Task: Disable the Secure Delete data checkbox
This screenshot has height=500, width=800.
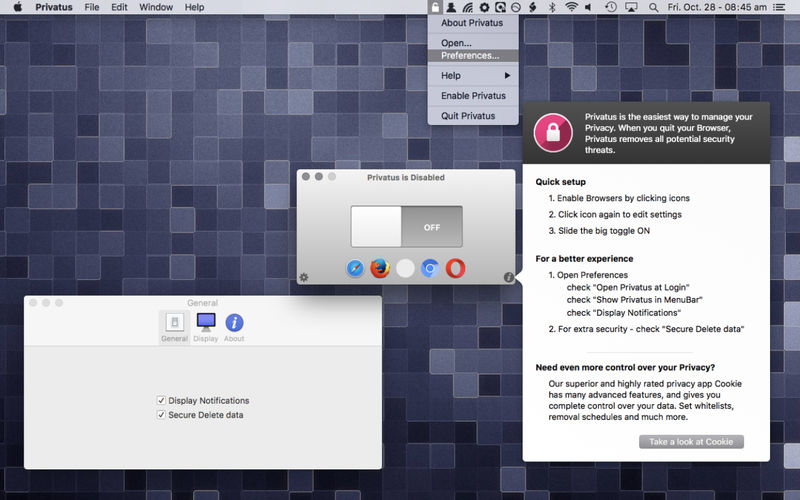Action: [161, 414]
